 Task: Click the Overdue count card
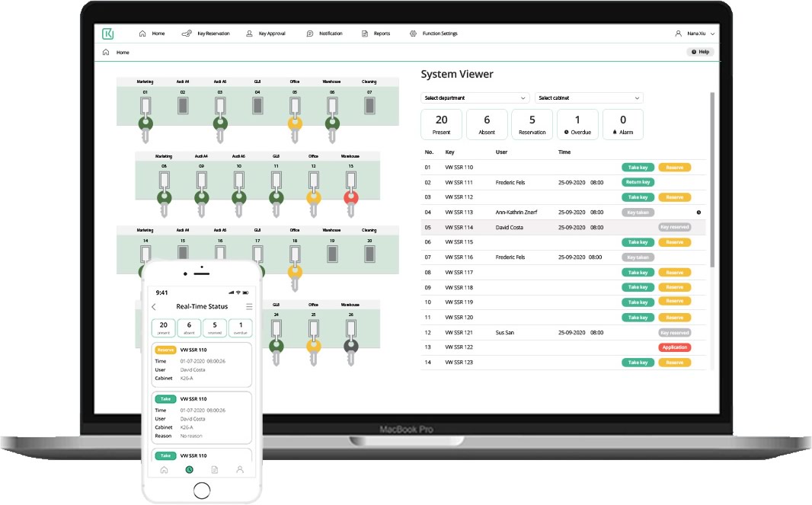[577, 124]
